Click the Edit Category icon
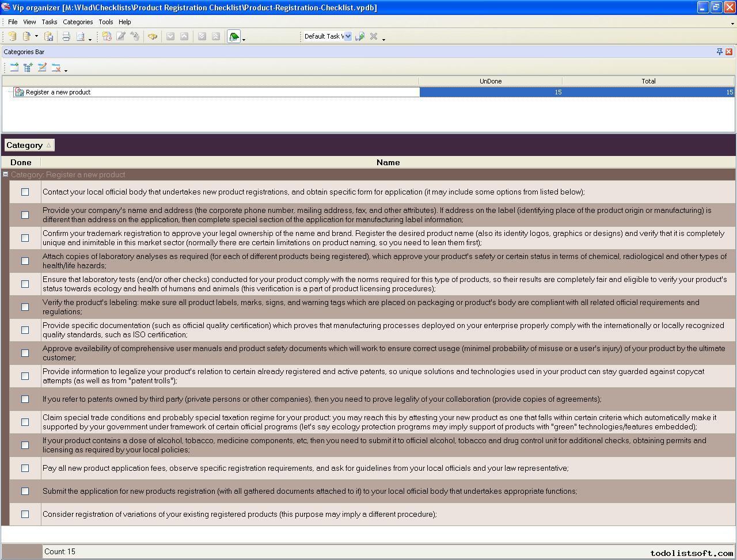The image size is (737, 560). point(42,68)
